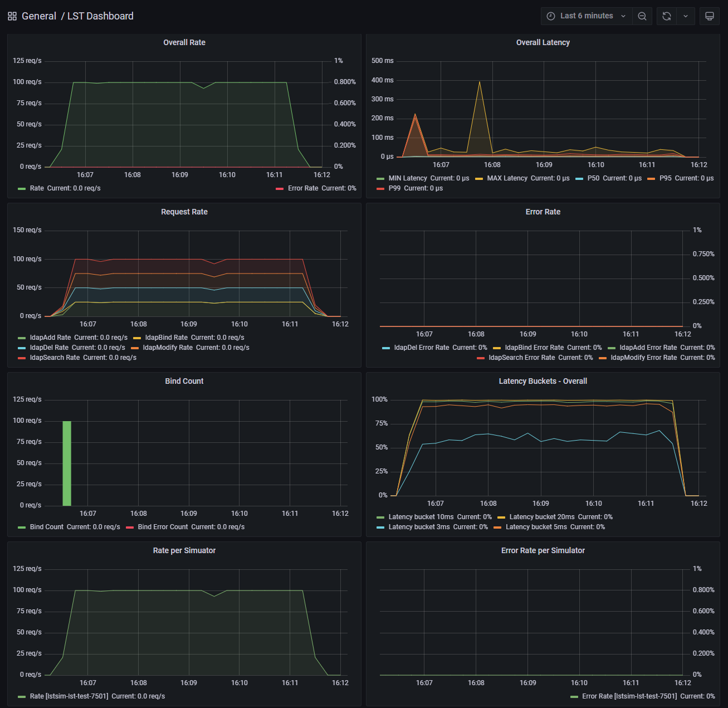Open the Bind Count panel title menu
This screenshot has height=708, width=728.
point(184,381)
